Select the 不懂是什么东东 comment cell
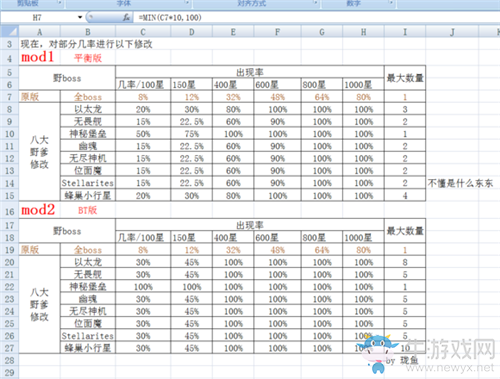Image resolution: width=500 pixels, height=379 pixels. [460, 183]
